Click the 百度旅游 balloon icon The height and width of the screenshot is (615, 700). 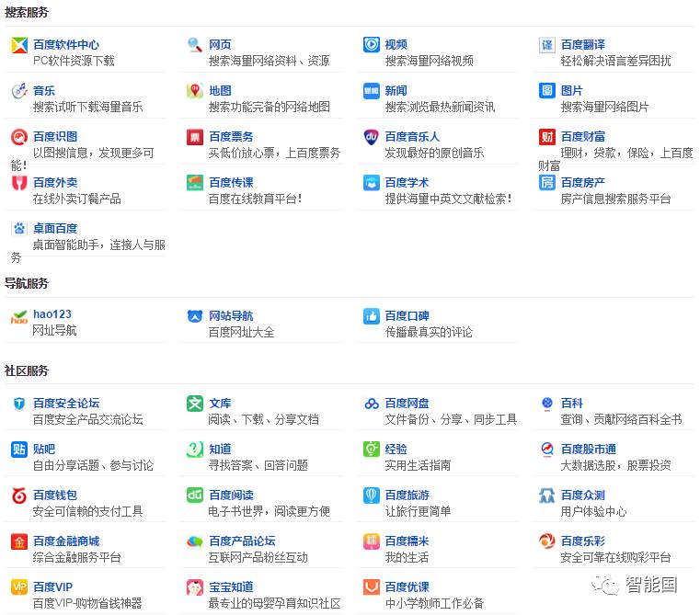pyautogui.click(x=371, y=495)
